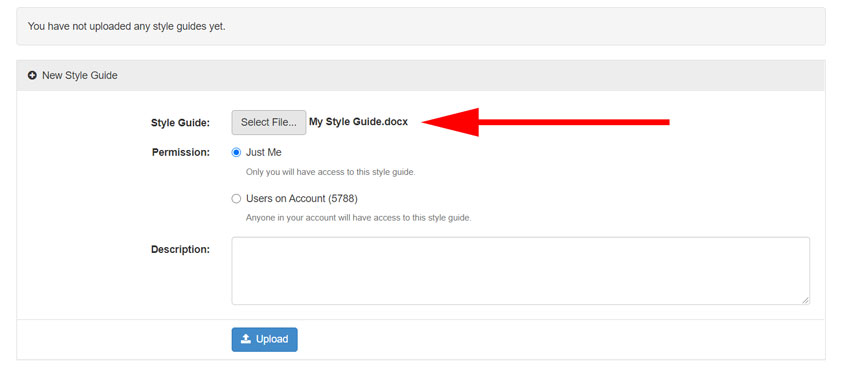This screenshot has width=848, height=370.
Task: Click the plus icon beside New Style Guide
Action: 32,76
